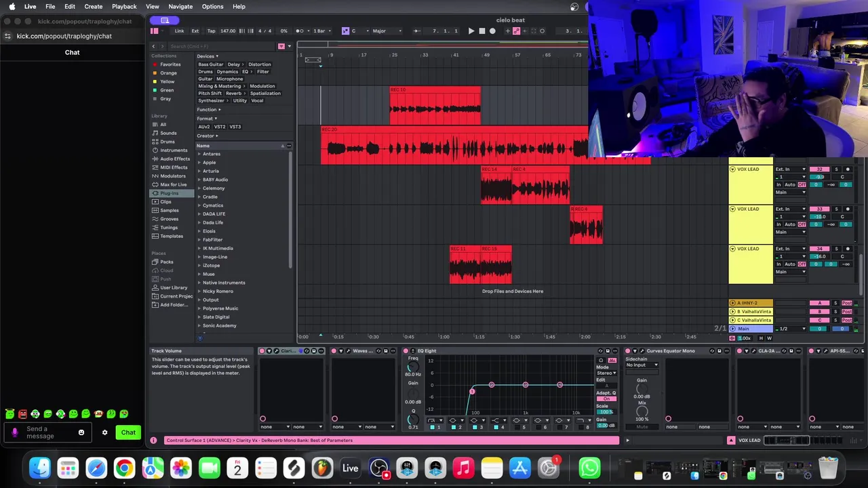
Task: Toggle Scale Mode icon next to key C
Action: [x=345, y=30]
